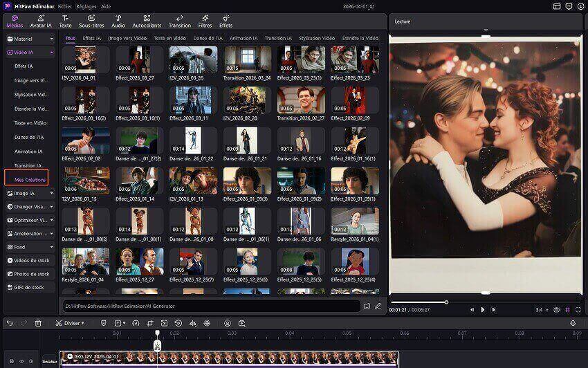Viewport: 588px width, 368px height.
Task: Select the Transition_2026_03_24 thumbnail
Action: click(x=246, y=61)
